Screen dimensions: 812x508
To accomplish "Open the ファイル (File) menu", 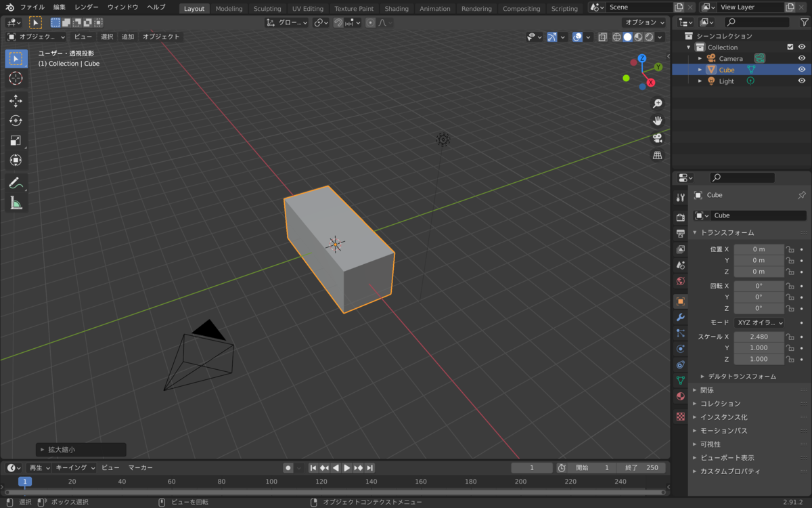I will click(x=32, y=7).
